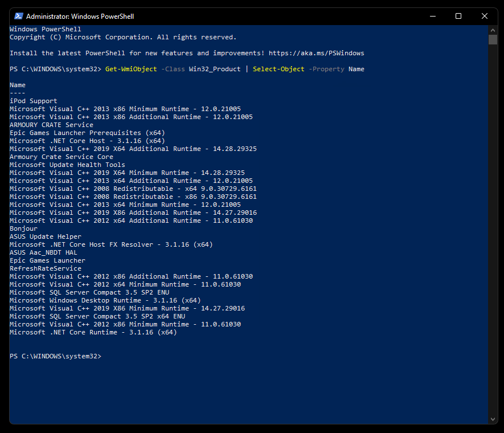Click Visual C++ 2012 x86 Minimum Runtime line
Screen dimensions: 504x433
coord(125,324)
